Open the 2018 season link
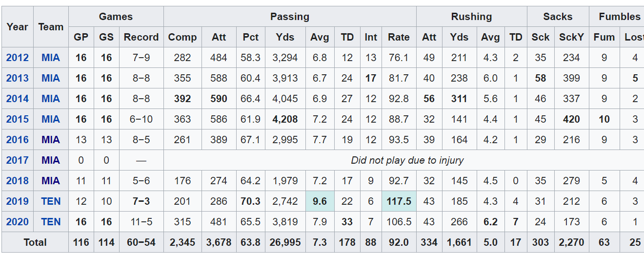Image resolution: width=644 pixels, height=258 pixels. click(17, 181)
